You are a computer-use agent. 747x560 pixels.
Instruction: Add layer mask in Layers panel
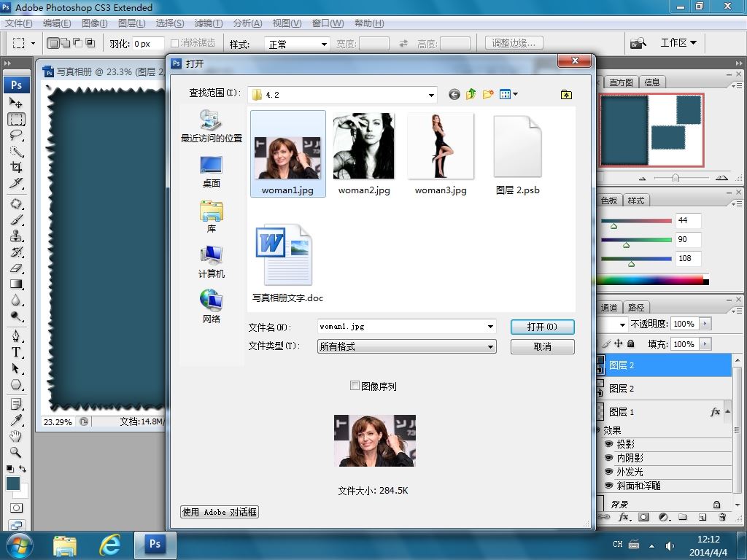[643, 517]
